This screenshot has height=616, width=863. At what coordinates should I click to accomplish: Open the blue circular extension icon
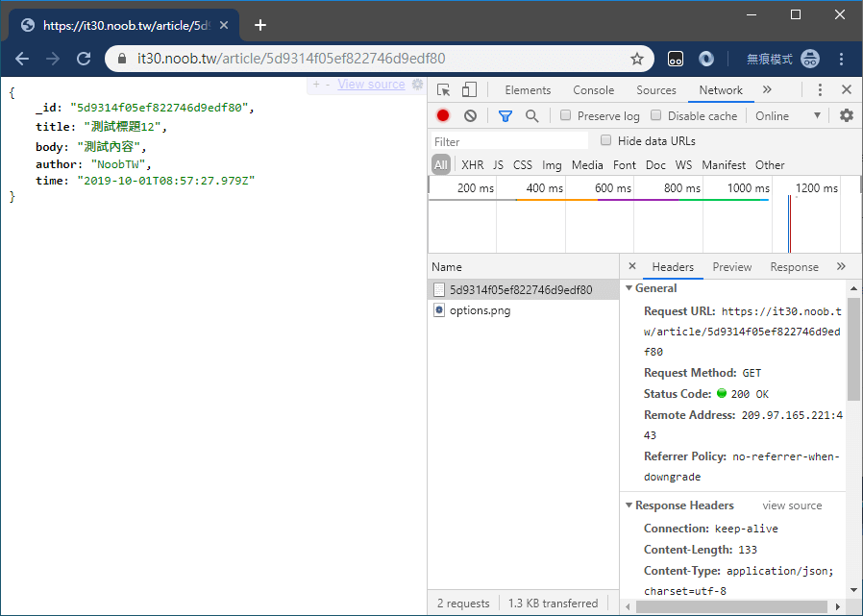(x=706, y=59)
